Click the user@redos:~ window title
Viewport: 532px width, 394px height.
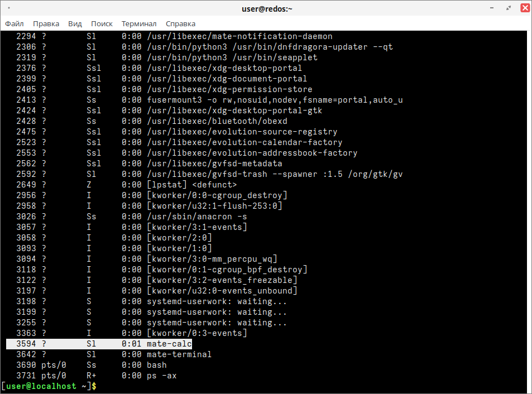coord(266,8)
